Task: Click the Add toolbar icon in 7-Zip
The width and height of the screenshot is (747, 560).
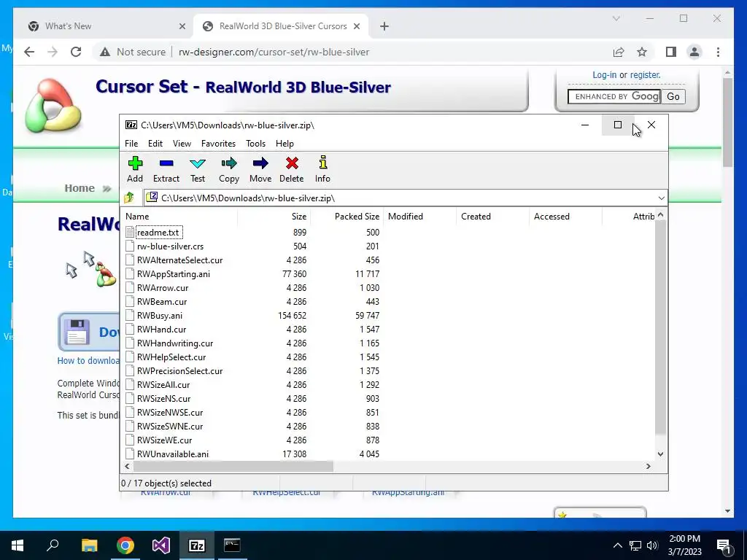Action: [135, 164]
